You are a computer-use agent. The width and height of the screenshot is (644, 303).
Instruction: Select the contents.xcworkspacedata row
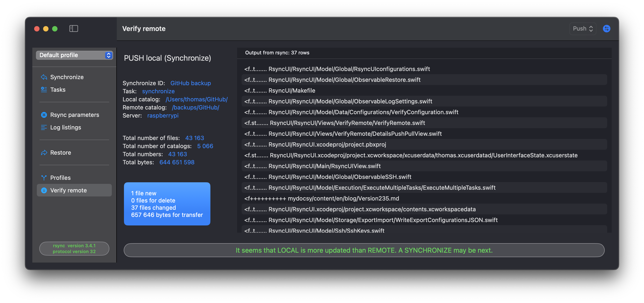pyautogui.click(x=424, y=209)
